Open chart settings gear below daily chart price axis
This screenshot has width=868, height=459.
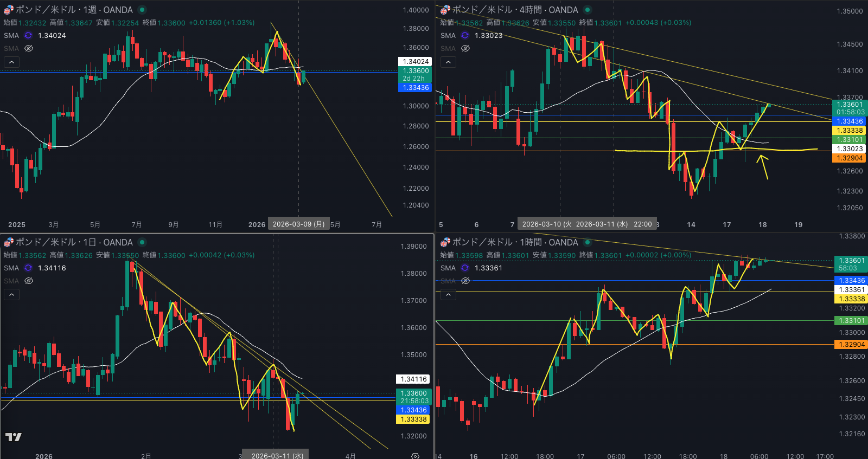pyautogui.click(x=415, y=456)
